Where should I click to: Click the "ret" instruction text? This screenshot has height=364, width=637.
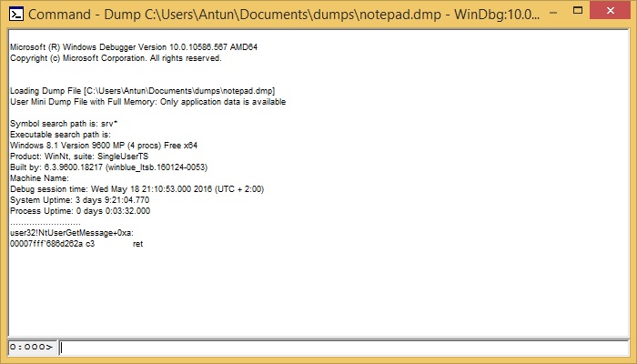pos(137,244)
